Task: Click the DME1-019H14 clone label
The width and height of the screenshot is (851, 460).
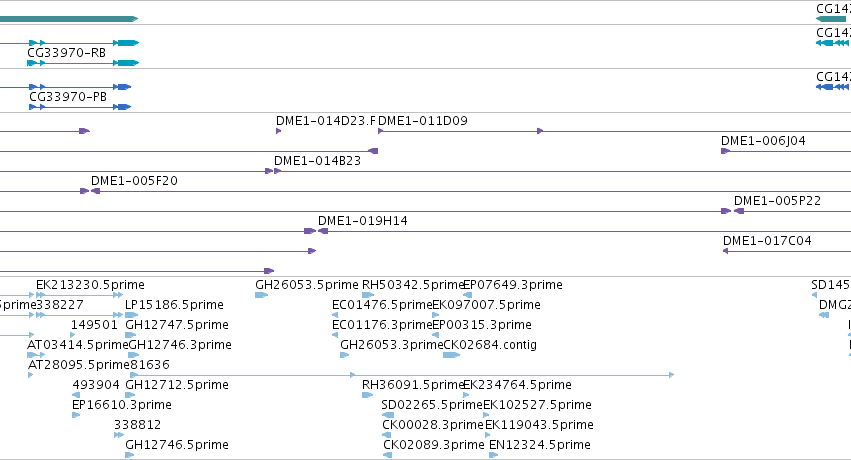Action: coord(363,221)
